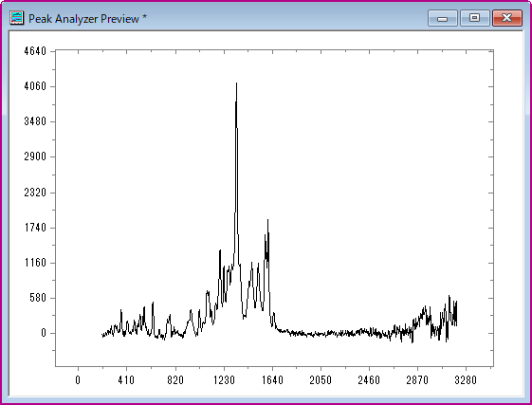Click the y-axis label 1160

(x=35, y=263)
